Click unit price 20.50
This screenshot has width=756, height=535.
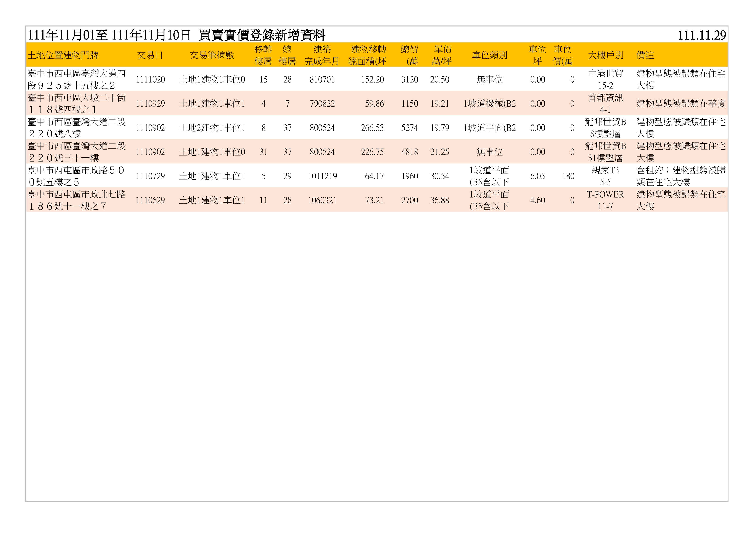coord(440,79)
